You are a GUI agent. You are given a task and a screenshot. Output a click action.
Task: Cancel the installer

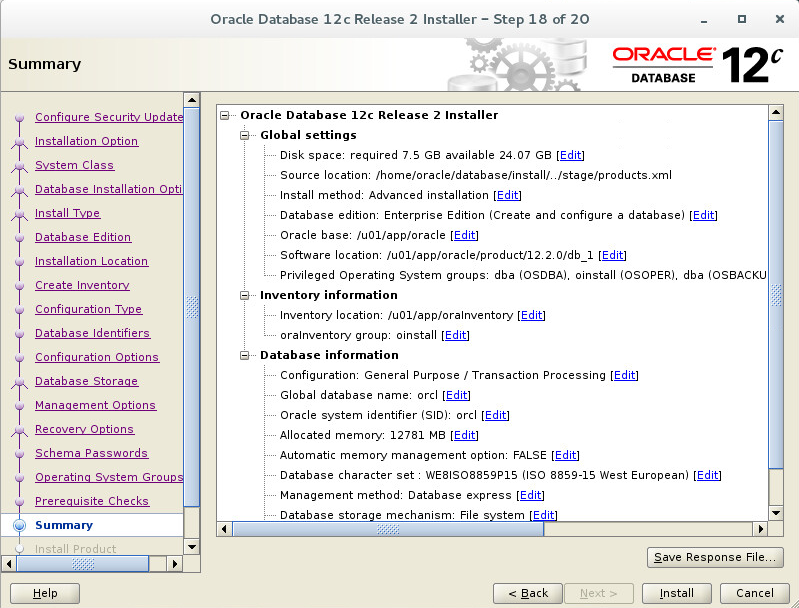click(x=755, y=593)
